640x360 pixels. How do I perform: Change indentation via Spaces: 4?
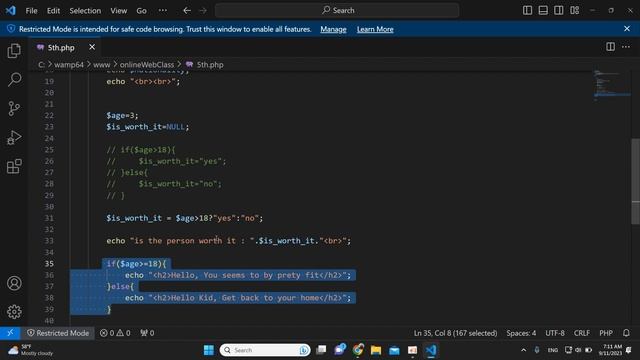point(521,333)
